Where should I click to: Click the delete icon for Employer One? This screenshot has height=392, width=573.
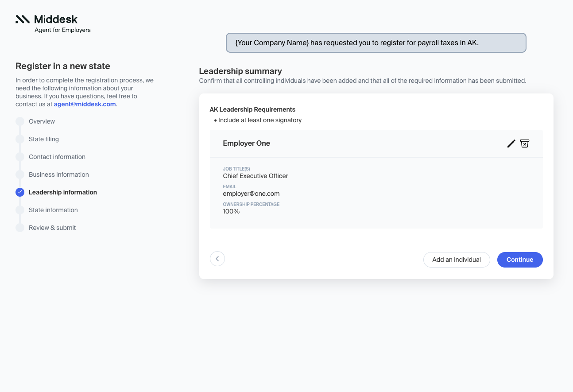click(x=525, y=144)
